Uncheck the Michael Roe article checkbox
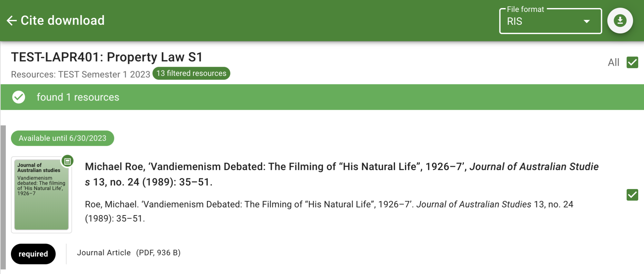 tap(632, 195)
